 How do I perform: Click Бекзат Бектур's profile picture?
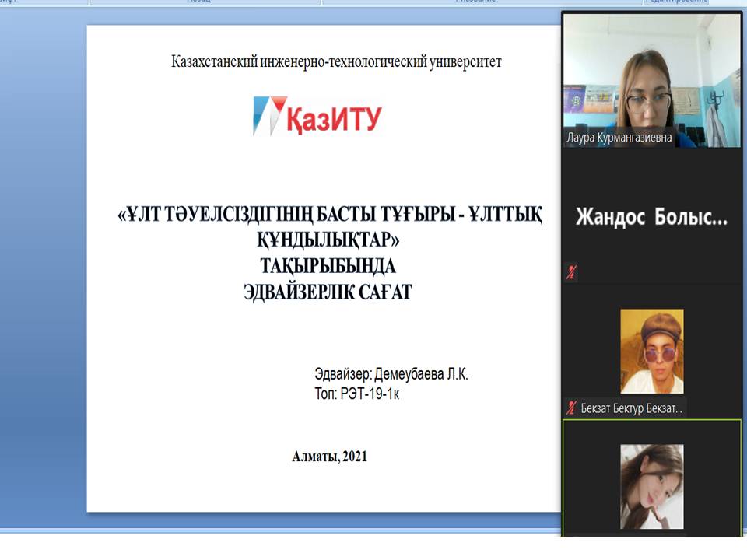(651, 351)
